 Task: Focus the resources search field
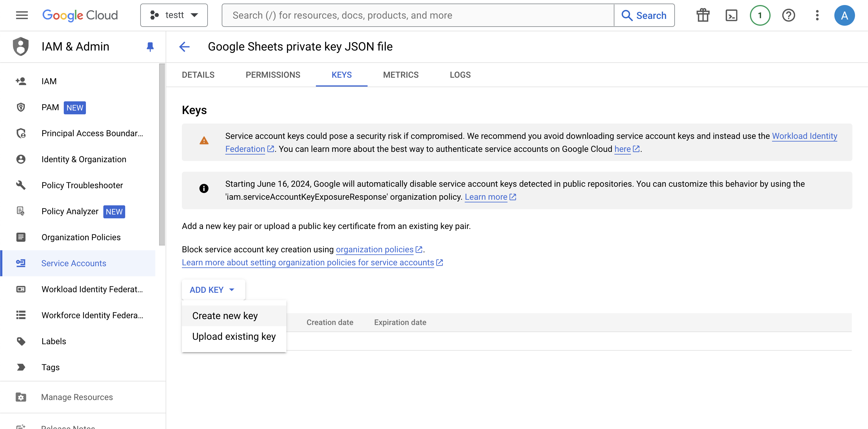click(x=418, y=15)
